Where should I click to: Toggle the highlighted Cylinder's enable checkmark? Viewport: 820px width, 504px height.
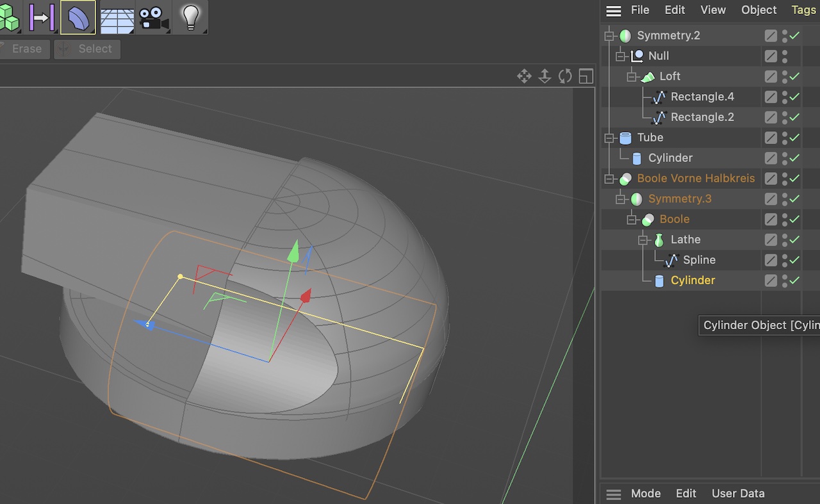(x=795, y=280)
